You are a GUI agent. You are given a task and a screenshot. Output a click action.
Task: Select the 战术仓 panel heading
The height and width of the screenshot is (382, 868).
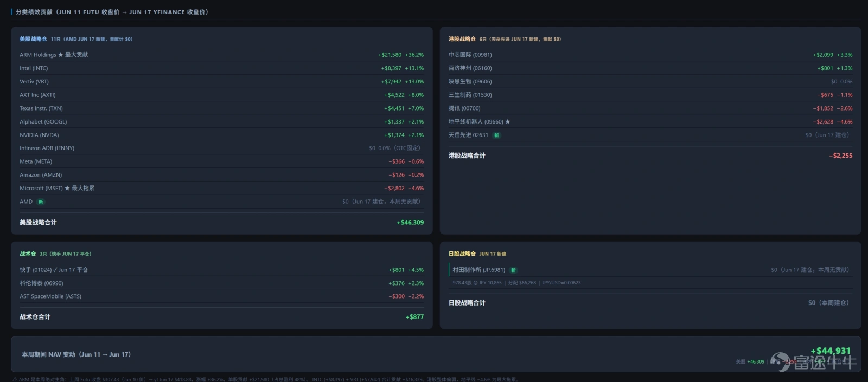[28, 254]
